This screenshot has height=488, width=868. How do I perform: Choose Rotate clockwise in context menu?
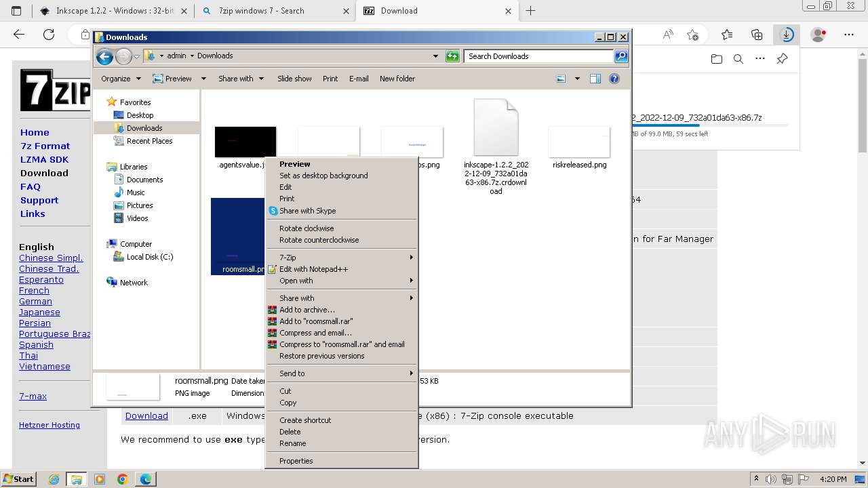[341, 228]
